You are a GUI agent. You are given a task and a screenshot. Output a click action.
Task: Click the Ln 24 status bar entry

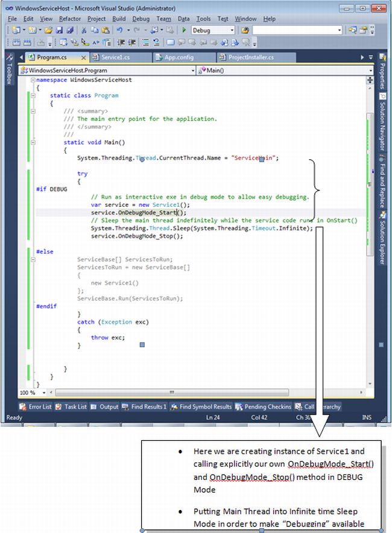pyautogui.click(x=213, y=417)
